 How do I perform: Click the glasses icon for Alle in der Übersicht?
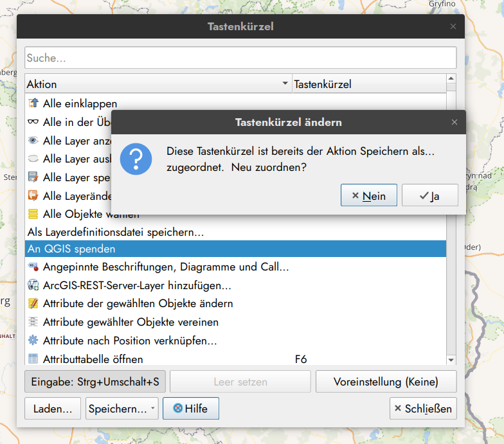click(33, 121)
